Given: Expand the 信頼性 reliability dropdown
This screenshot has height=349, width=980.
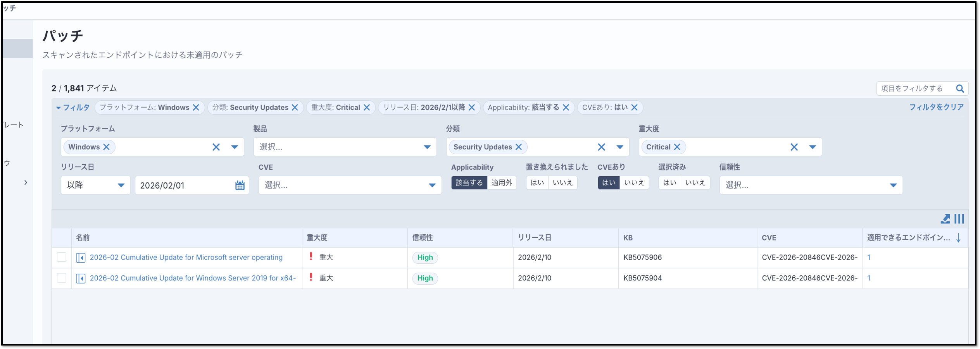Looking at the screenshot, I should coord(893,186).
